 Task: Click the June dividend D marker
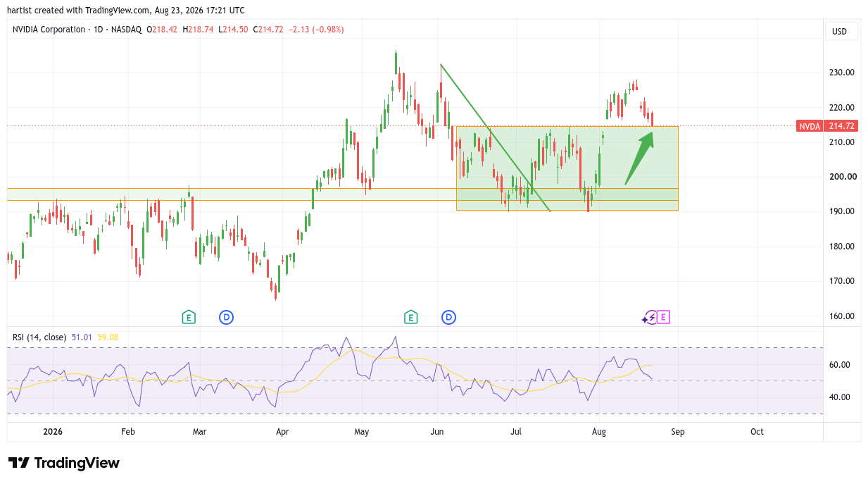(448, 317)
